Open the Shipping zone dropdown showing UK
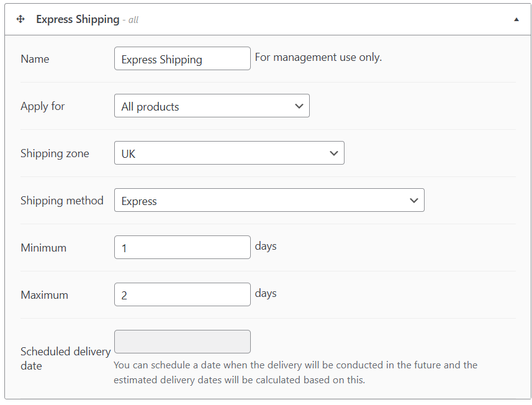 [229, 153]
